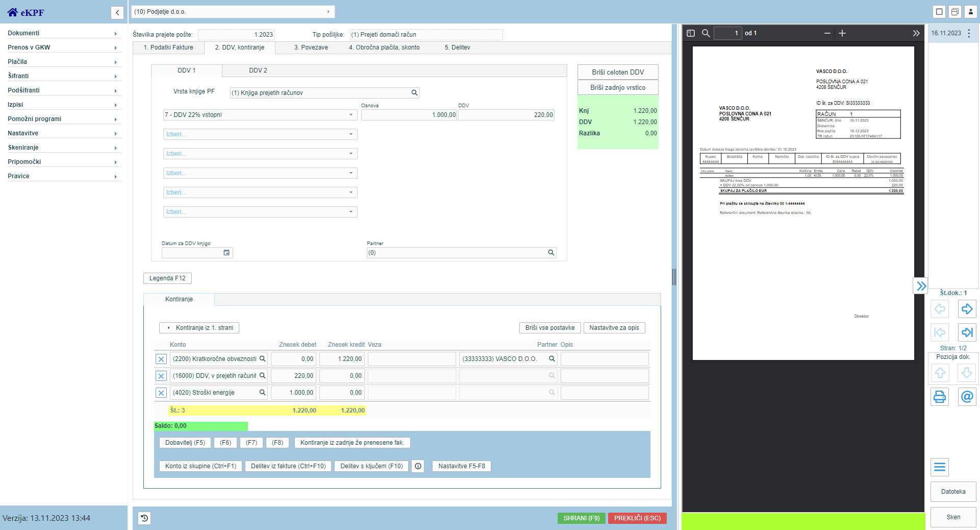This screenshot has height=530, width=980.
Task: Expand the Dokumenti menu
Action: pos(64,33)
